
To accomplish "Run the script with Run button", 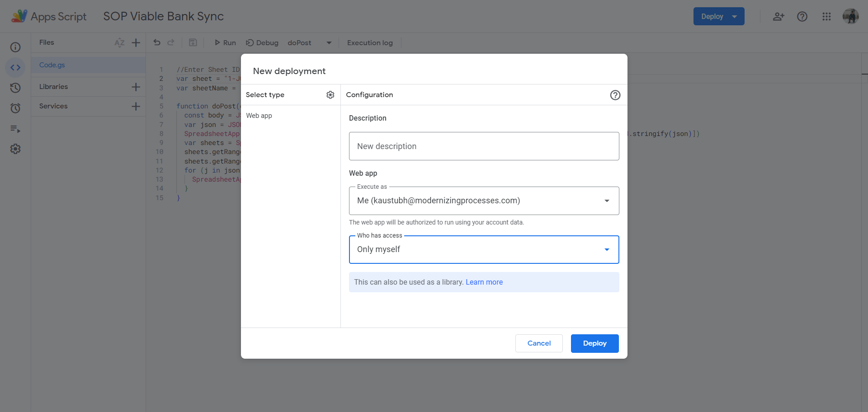I will click(225, 42).
